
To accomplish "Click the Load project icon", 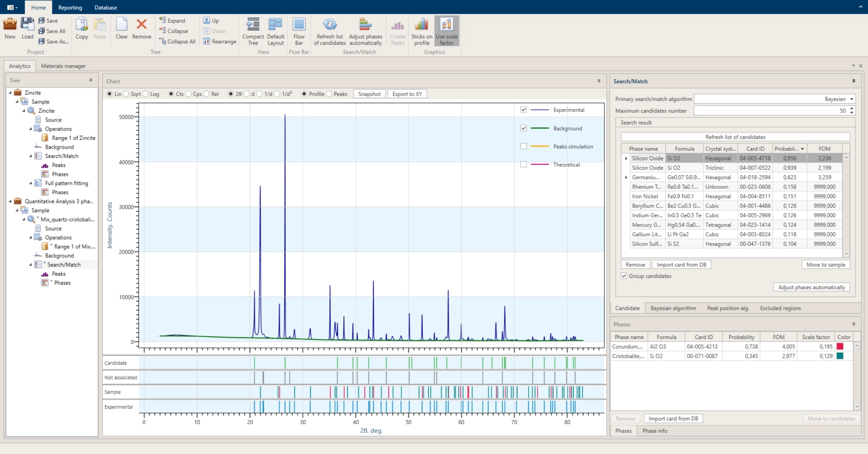I will tap(27, 25).
